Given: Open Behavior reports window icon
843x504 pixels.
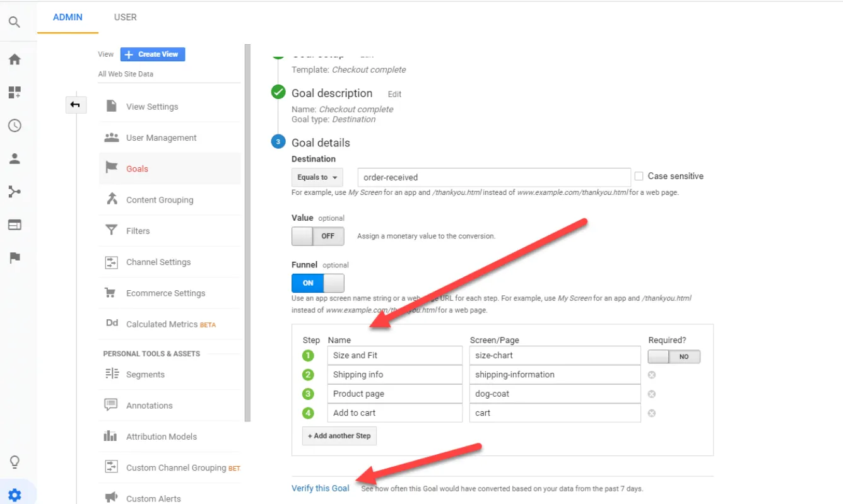Looking at the screenshot, I should [15, 225].
